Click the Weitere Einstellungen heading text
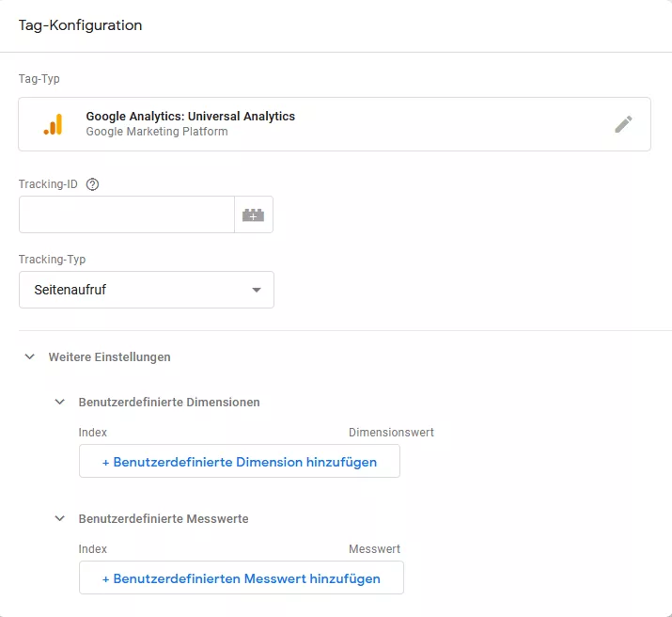This screenshot has height=617, width=672. (x=109, y=357)
